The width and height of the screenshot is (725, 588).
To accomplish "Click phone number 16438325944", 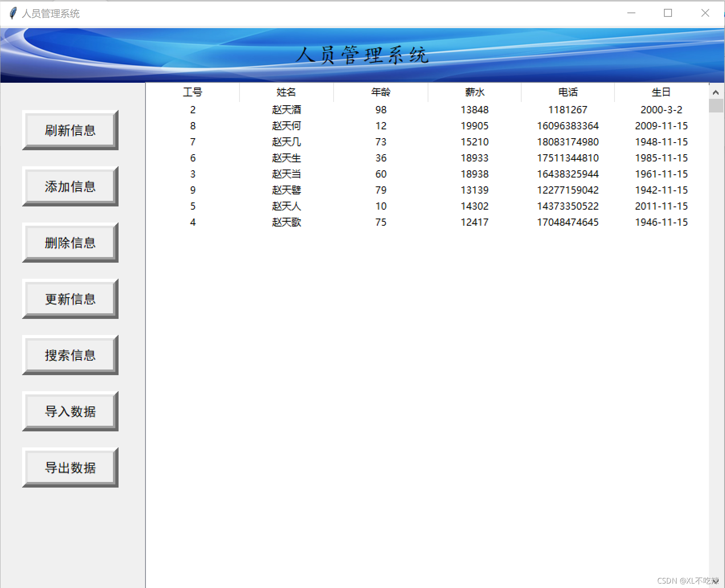I will [x=568, y=174].
